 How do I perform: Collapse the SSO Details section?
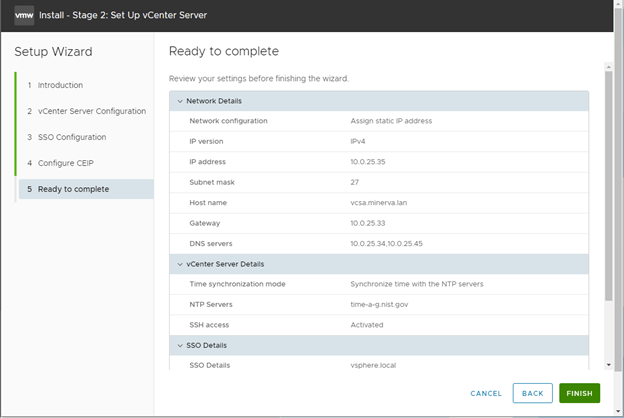click(x=181, y=344)
